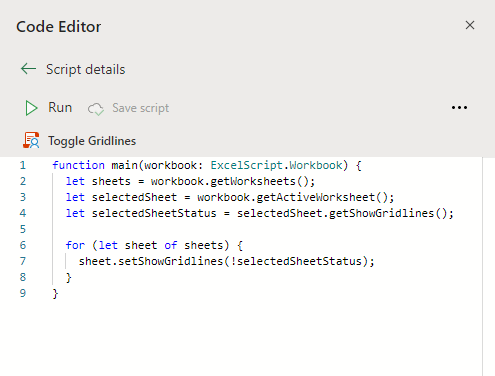Go back using the Script details arrow
Viewport: 495px width, 376px height.
(x=28, y=69)
